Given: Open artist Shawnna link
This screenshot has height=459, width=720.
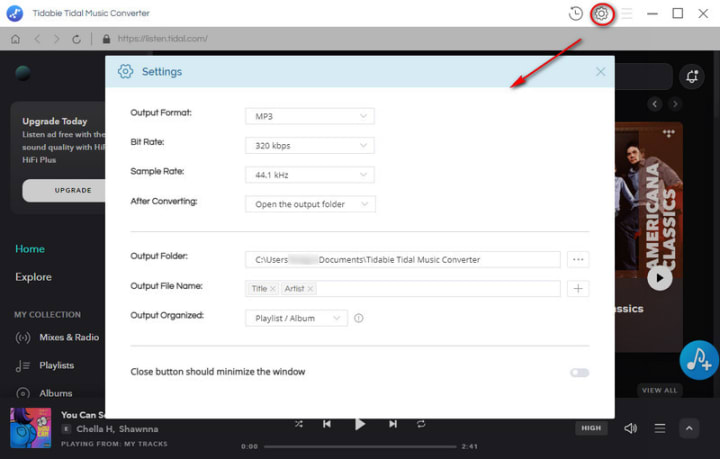Looking at the screenshot, I should click(139, 429).
